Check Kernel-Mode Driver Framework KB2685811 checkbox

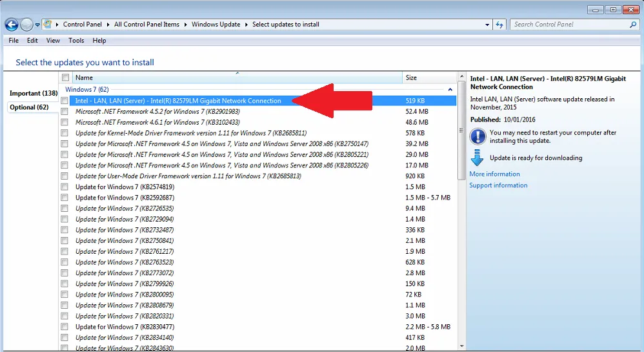(x=65, y=133)
